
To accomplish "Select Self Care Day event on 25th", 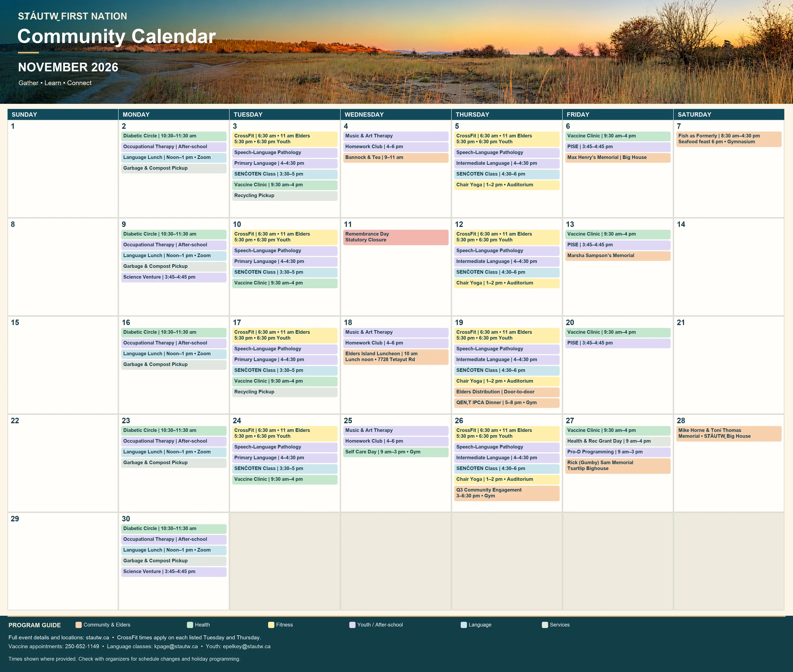I will [x=396, y=452].
